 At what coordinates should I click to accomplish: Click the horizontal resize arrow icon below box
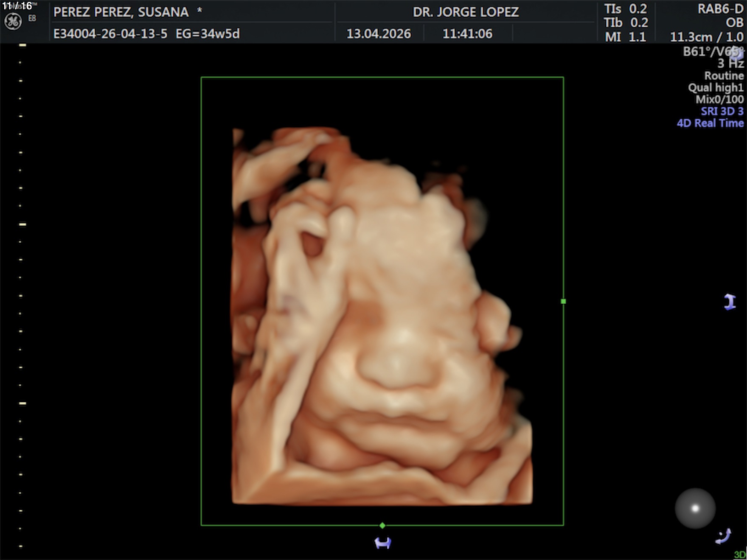coord(382,543)
